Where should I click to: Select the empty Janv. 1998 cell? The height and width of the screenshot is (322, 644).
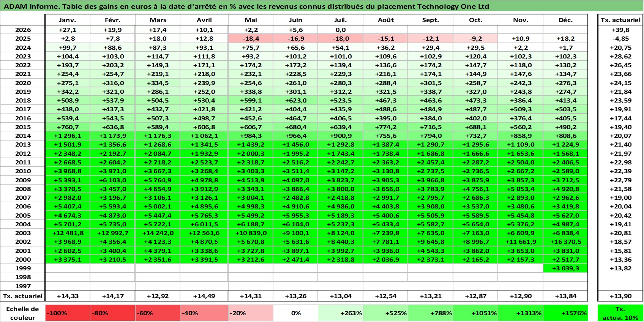tap(68, 277)
